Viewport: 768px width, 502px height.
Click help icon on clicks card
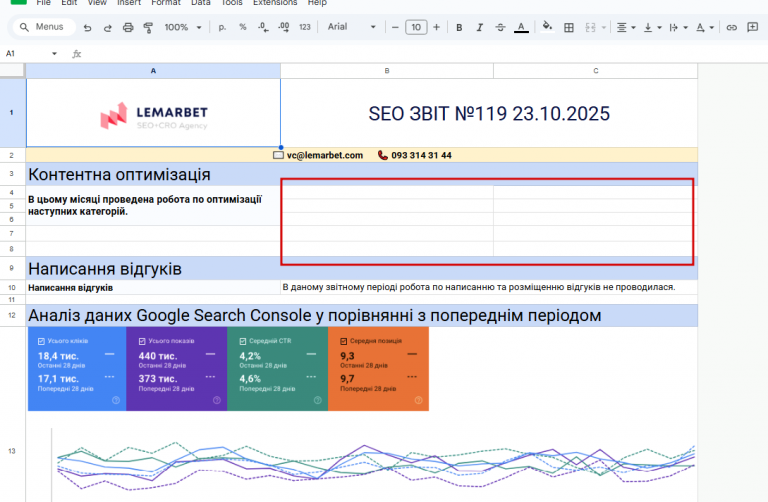click(116, 400)
